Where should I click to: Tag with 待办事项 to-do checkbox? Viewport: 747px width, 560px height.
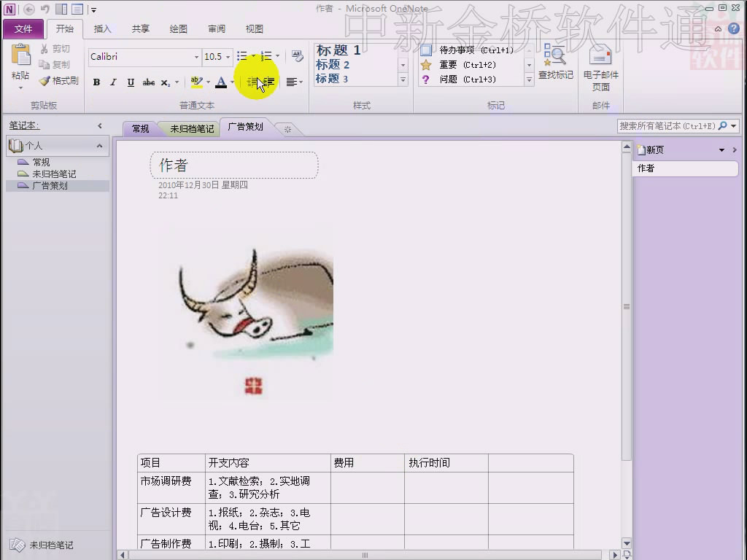467,50
